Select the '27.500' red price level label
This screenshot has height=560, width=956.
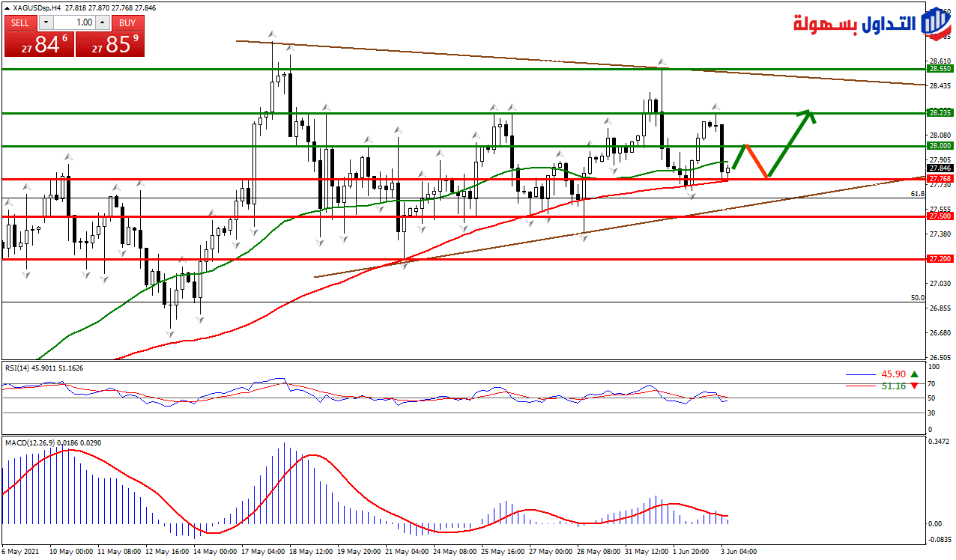click(940, 216)
